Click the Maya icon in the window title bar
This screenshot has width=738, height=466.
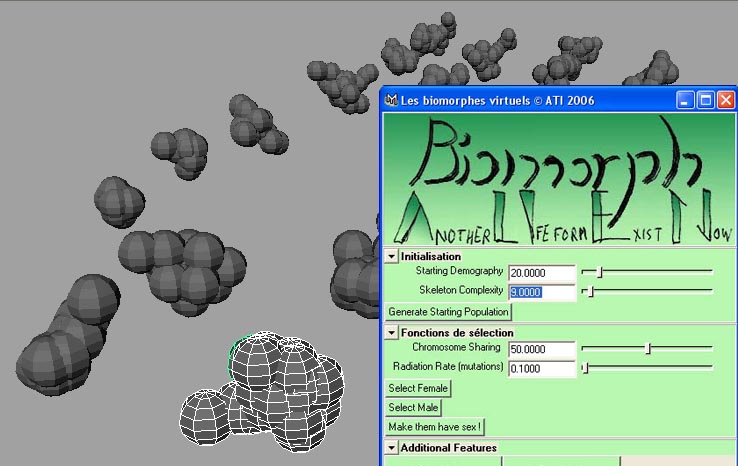pyautogui.click(x=391, y=100)
